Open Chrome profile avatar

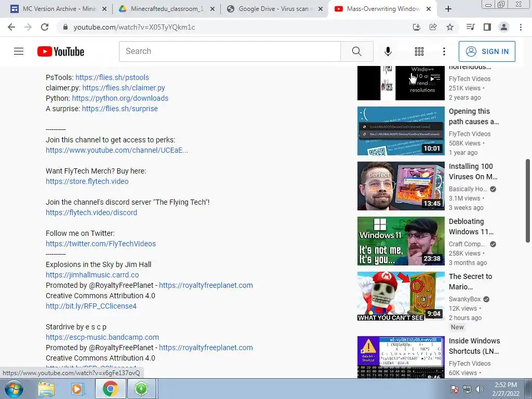pos(504,27)
